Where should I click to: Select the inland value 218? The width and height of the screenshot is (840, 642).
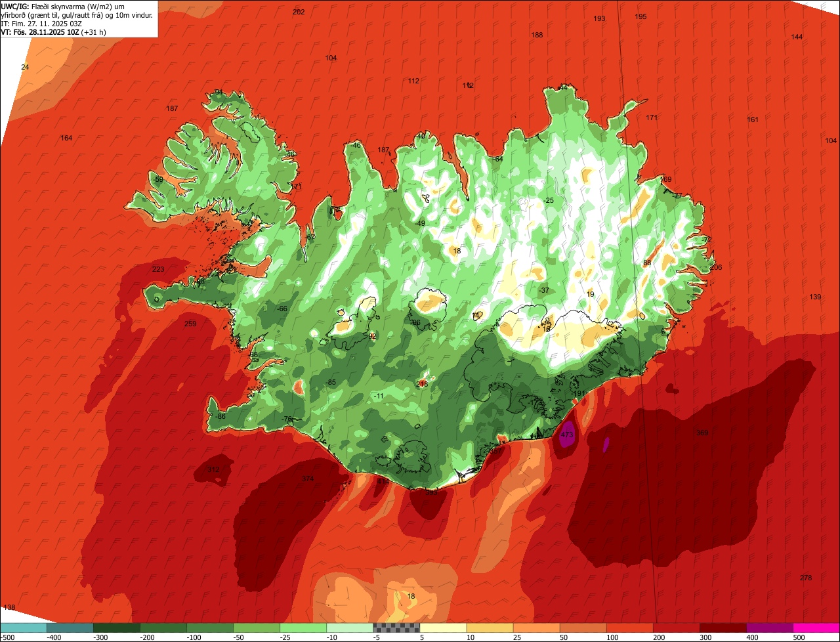point(422,383)
